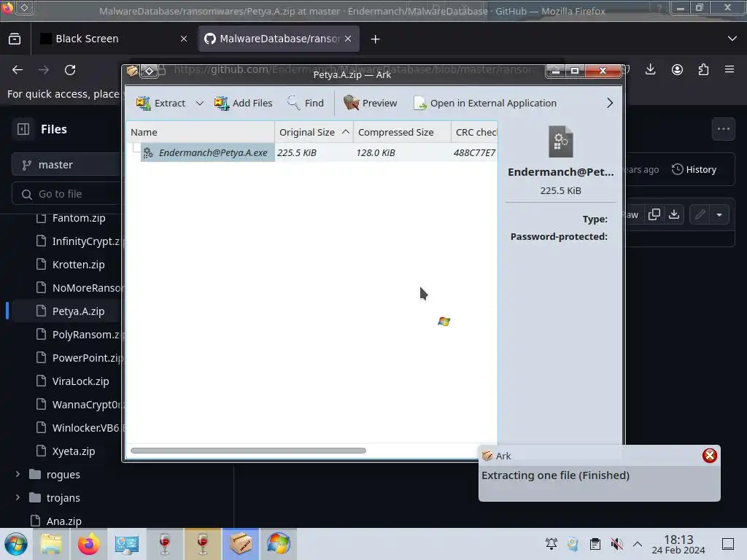The height and width of the screenshot is (560, 747).
Task: Click the Firefox account icon
Action: click(677, 69)
